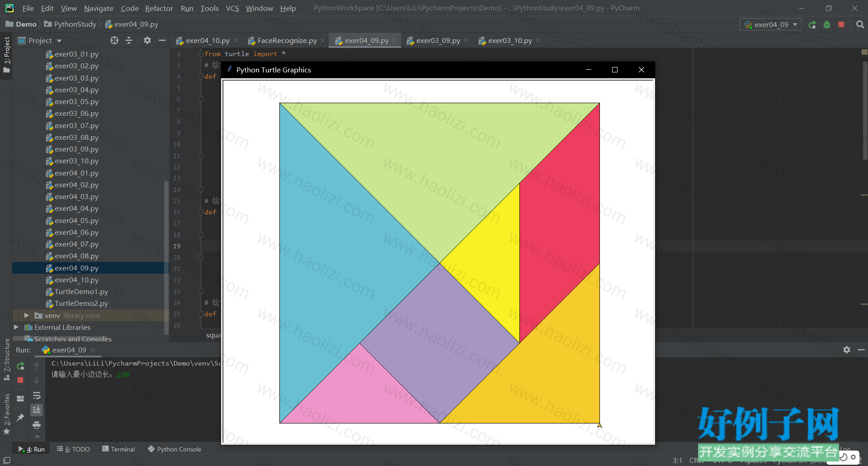Click the editor vertical scrollbar
Screen dimensions: 868x466
coord(865,110)
